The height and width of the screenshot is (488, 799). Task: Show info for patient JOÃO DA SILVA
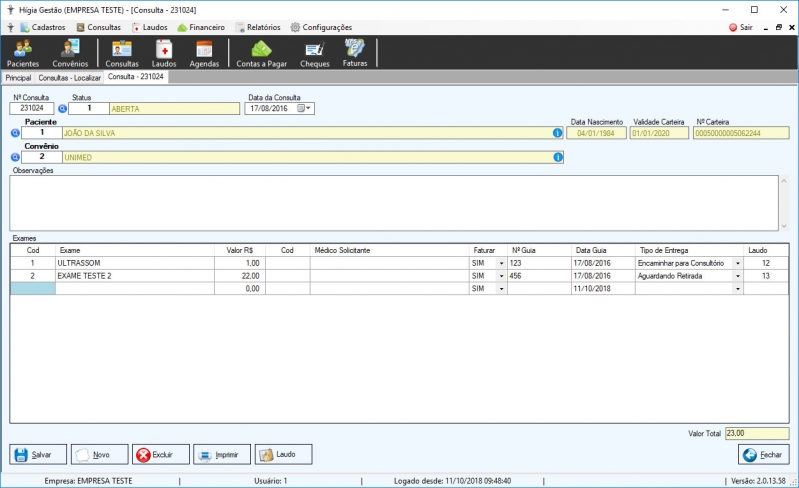point(557,133)
